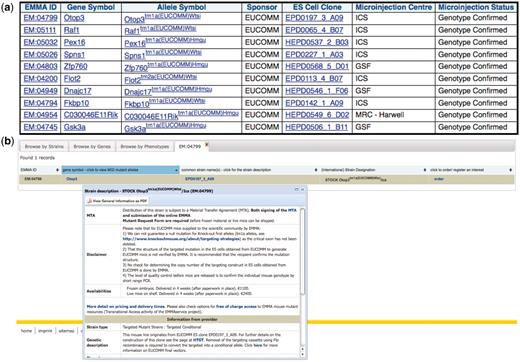Open the Zfp760 gene symbol link
The width and height of the screenshot is (520, 362).
(x=76, y=66)
